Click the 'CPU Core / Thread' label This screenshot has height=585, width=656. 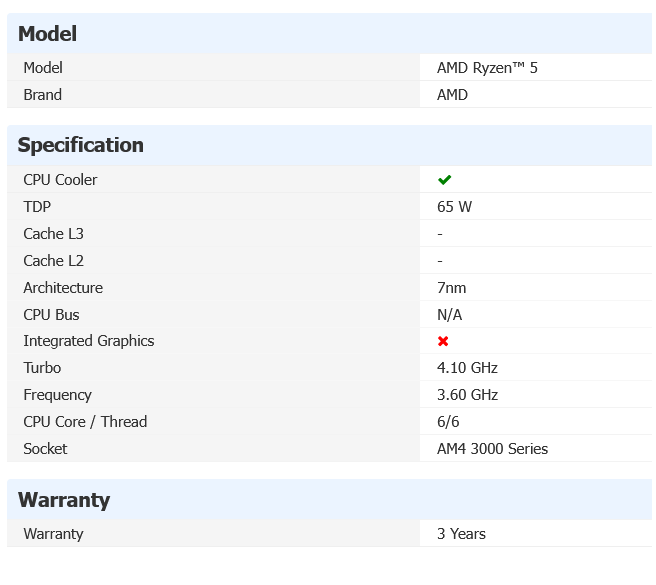coord(85,422)
